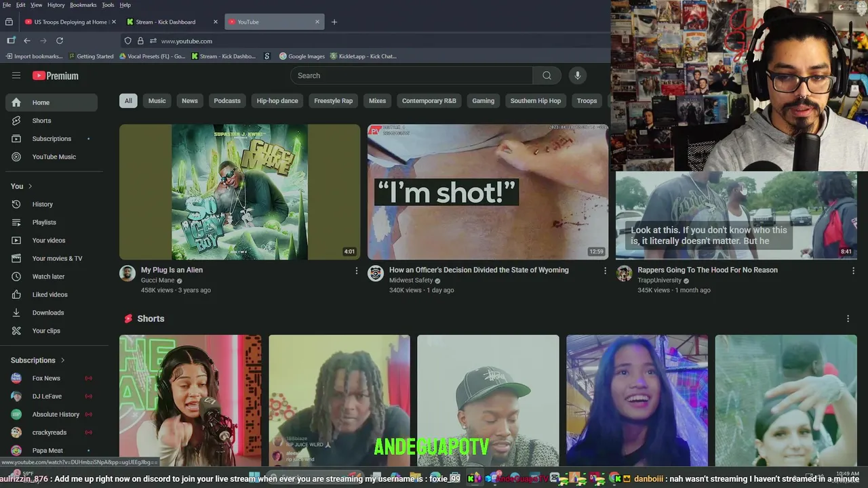Click inside the YouTube search field

[x=412, y=75]
